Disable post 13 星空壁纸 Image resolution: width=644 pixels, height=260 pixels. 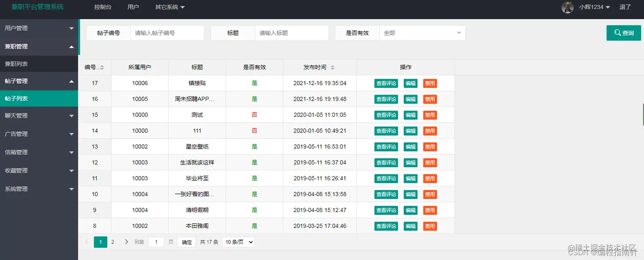point(430,147)
